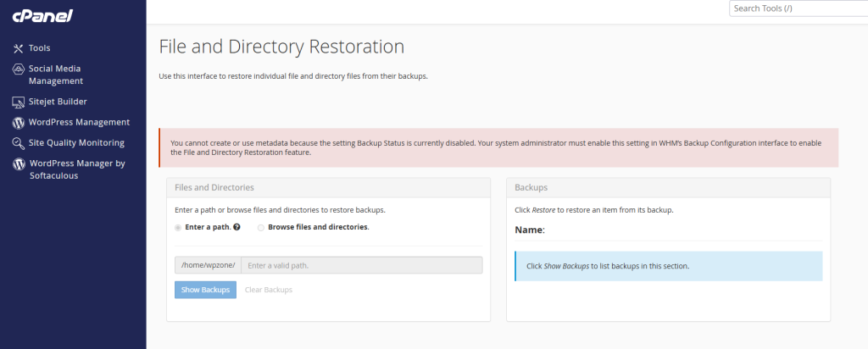Click the WordPress Management logo icon
Screen dimensions: 868x349
(19, 123)
